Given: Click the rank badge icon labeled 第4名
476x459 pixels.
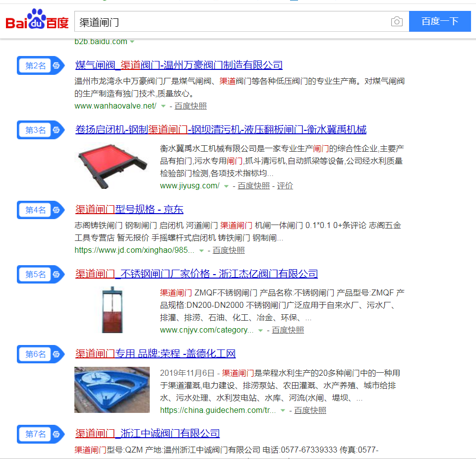Looking at the screenshot, I should (41, 210).
